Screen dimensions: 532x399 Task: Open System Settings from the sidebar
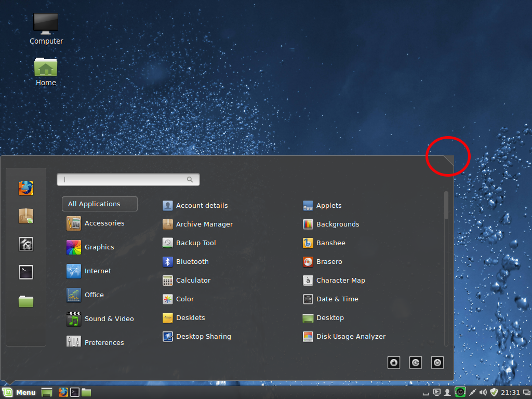pyautogui.click(x=25, y=244)
